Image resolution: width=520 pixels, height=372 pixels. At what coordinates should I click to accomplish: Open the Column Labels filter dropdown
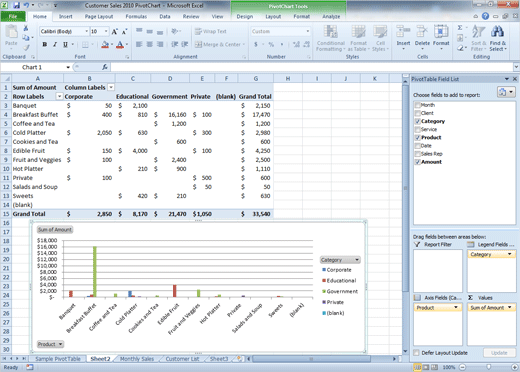click(x=111, y=87)
